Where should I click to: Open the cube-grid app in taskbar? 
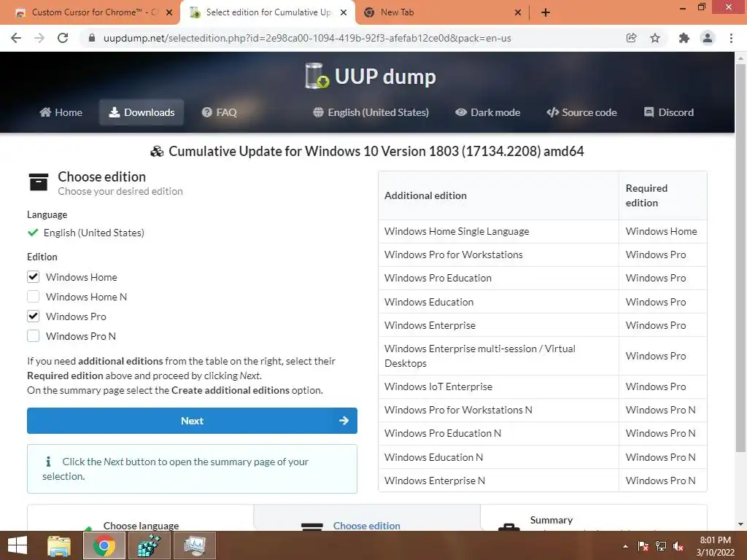pyautogui.click(x=149, y=545)
